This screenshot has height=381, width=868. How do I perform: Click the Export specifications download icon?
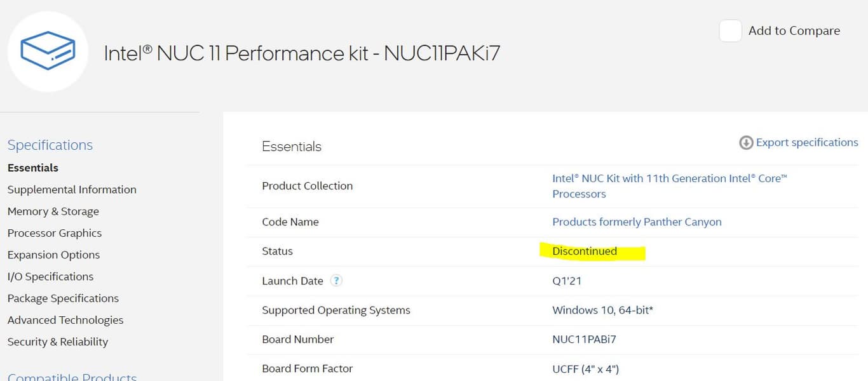(746, 143)
